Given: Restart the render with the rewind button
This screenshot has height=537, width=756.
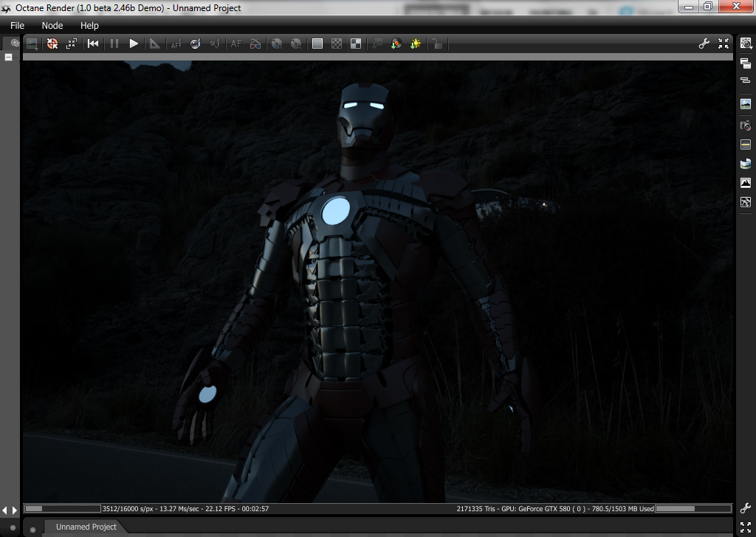Looking at the screenshot, I should pos(93,44).
